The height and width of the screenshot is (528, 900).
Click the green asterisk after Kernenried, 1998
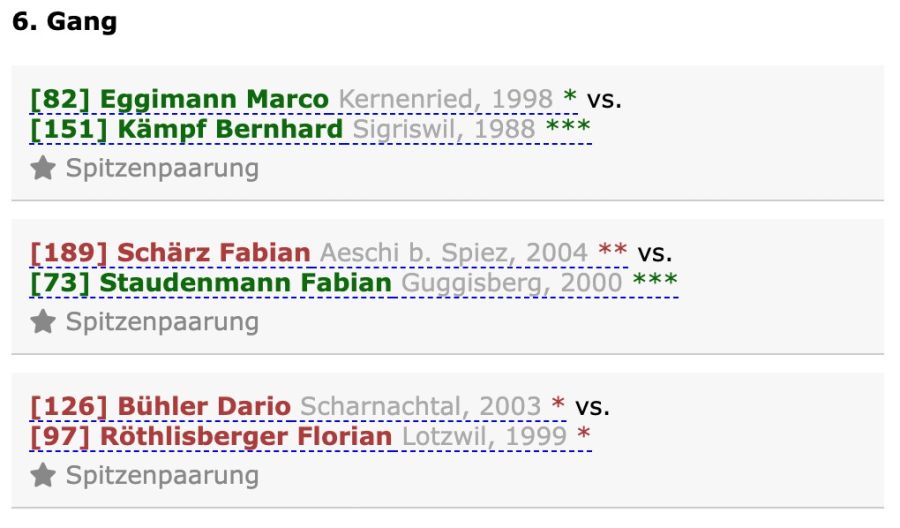(570, 96)
